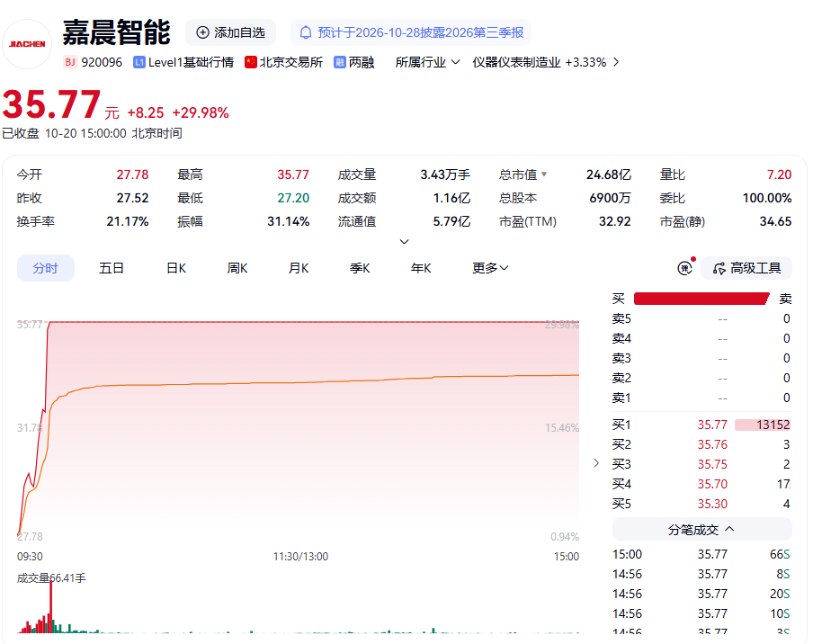Click the 买1 price 35.77
813x644 pixels.
[712, 425]
